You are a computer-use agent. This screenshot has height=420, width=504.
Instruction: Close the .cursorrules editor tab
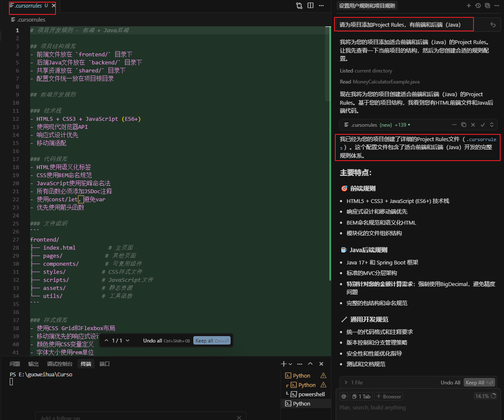tap(54, 6)
